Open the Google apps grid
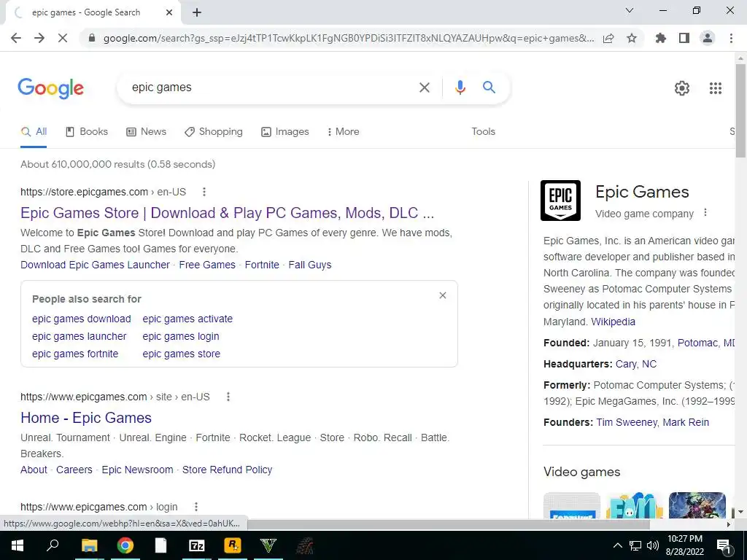This screenshot has height=560, width=747. pos(715,88)
